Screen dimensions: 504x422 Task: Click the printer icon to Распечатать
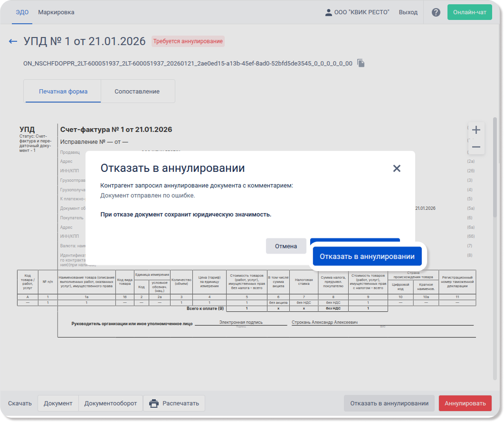[154, 403]
